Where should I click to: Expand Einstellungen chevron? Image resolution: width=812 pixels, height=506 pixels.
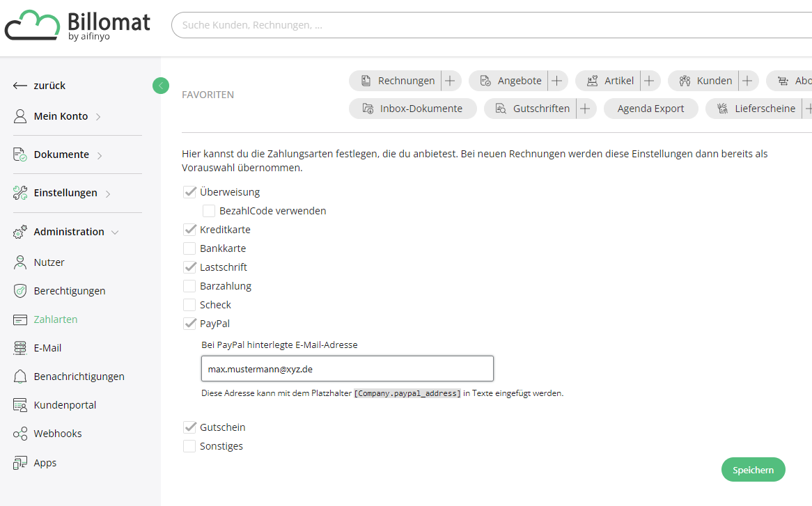click(108, 193)
